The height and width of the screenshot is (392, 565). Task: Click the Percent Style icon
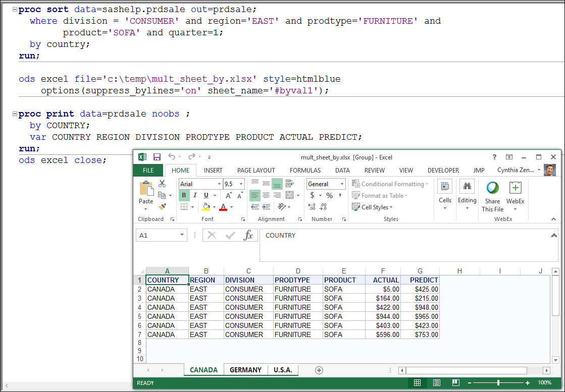pos(329,195)
